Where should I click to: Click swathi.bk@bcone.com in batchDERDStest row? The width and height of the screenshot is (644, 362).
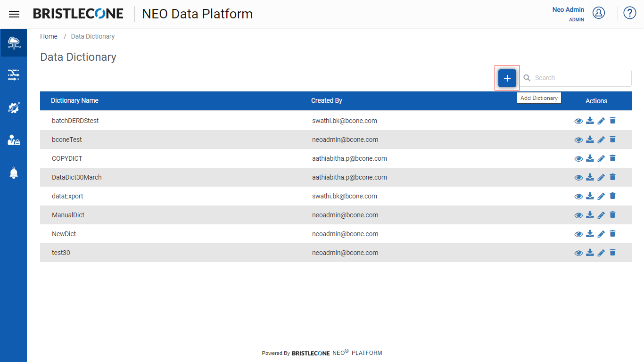pyautogui.click(x=345, y=121)
